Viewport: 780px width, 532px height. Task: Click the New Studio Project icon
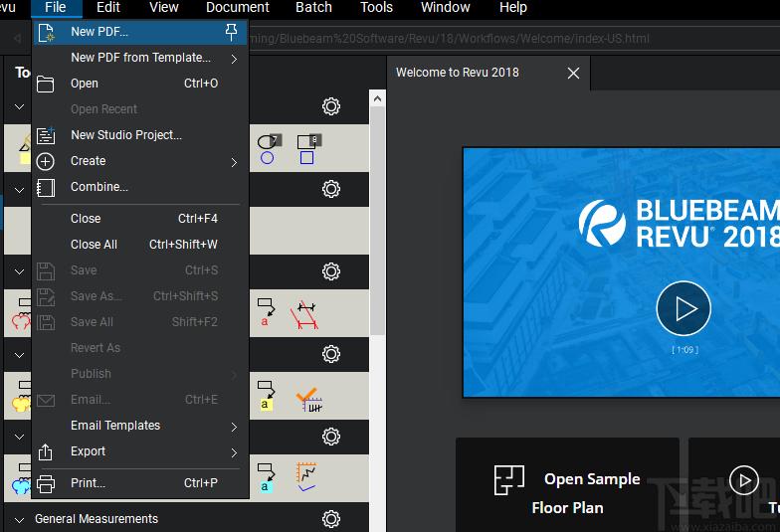coord(46,135)
